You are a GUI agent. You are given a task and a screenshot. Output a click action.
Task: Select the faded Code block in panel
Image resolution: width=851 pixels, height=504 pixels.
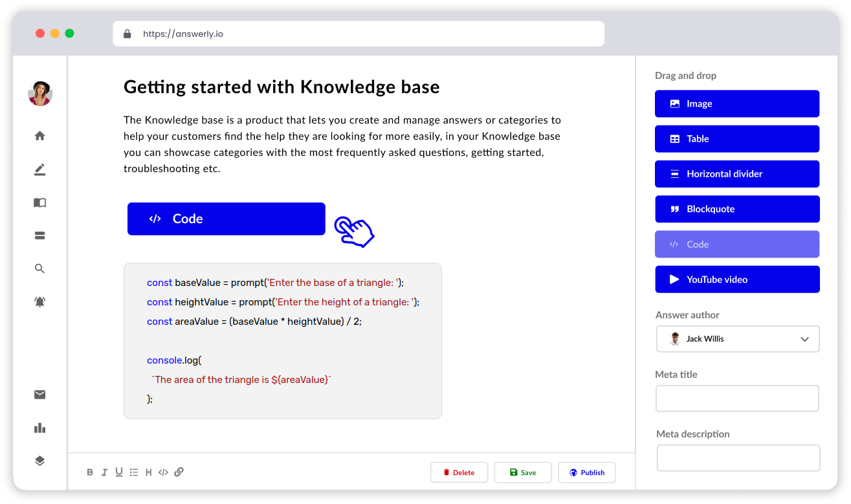click(x=737, y=244)
